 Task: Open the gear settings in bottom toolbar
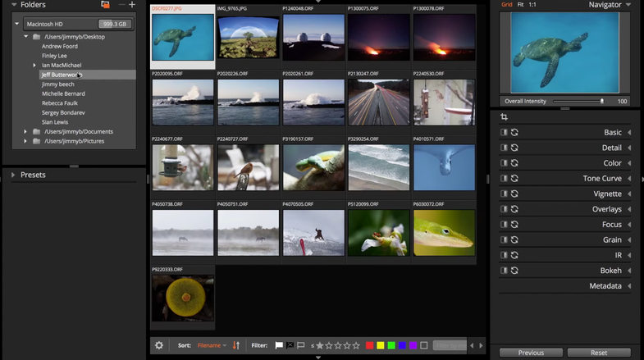tap(159, 346)
